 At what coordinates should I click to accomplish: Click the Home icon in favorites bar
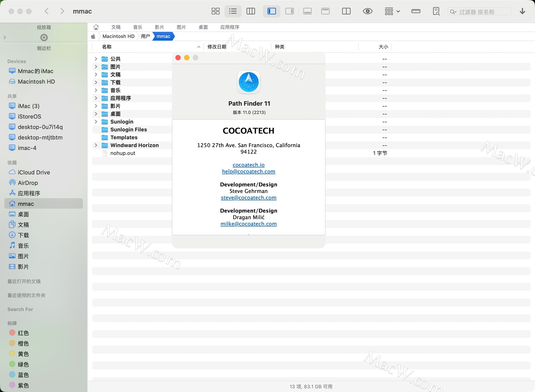pyautogui.click(x=96, y=27)
